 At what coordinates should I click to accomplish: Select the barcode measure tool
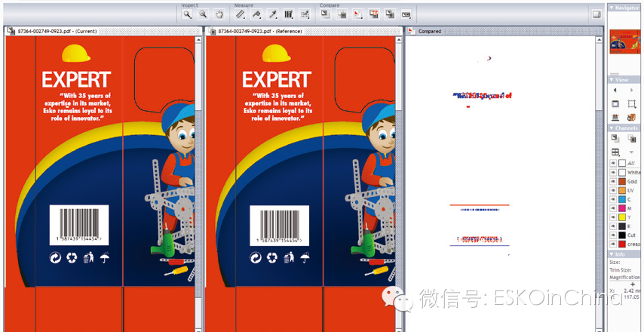[289, 14]
